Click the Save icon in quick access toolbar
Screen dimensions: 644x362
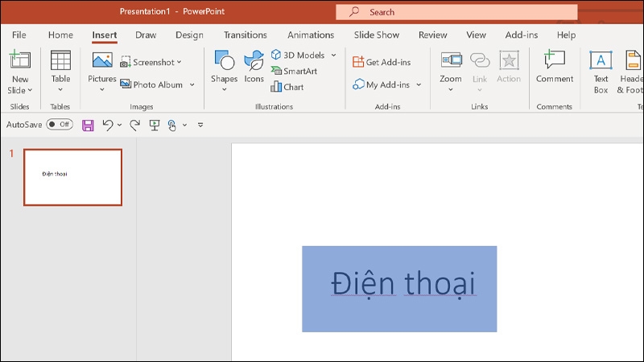tap(88, 125)
